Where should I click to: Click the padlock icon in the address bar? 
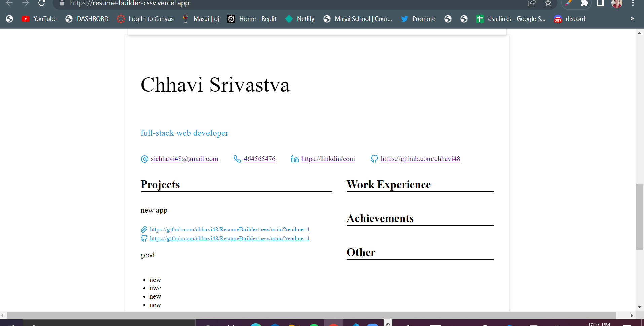(x=61, y=3)
